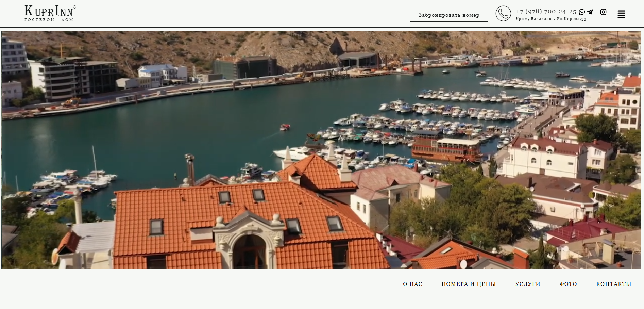
Task: Open the 'ФОТО' navigation link
Action: (x=568, y=284)
